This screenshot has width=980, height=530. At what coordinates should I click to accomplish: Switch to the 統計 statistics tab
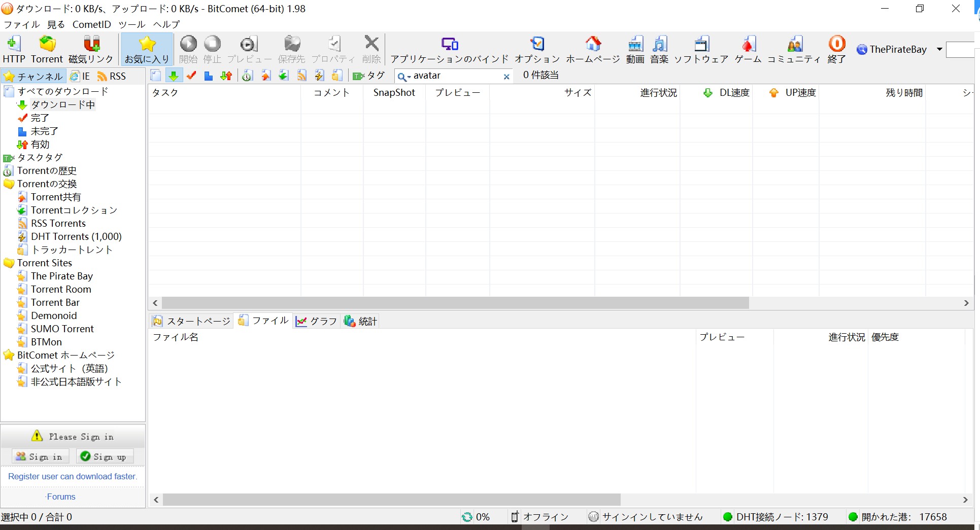[x=360, y=321]
